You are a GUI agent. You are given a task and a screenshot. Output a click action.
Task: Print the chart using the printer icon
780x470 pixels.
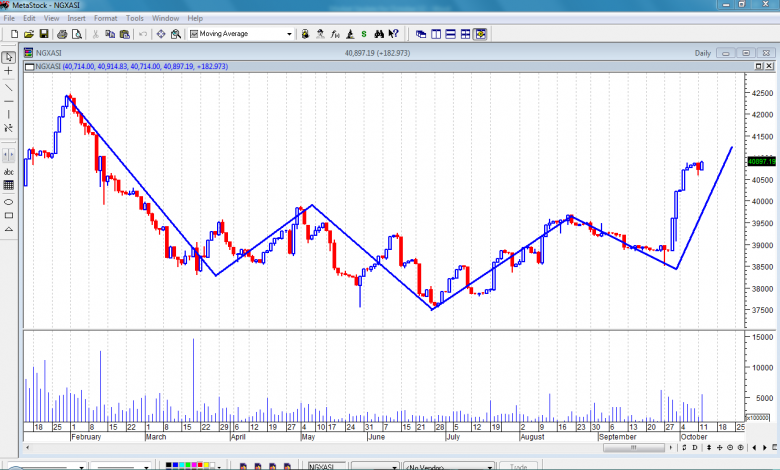pos(62,34)
